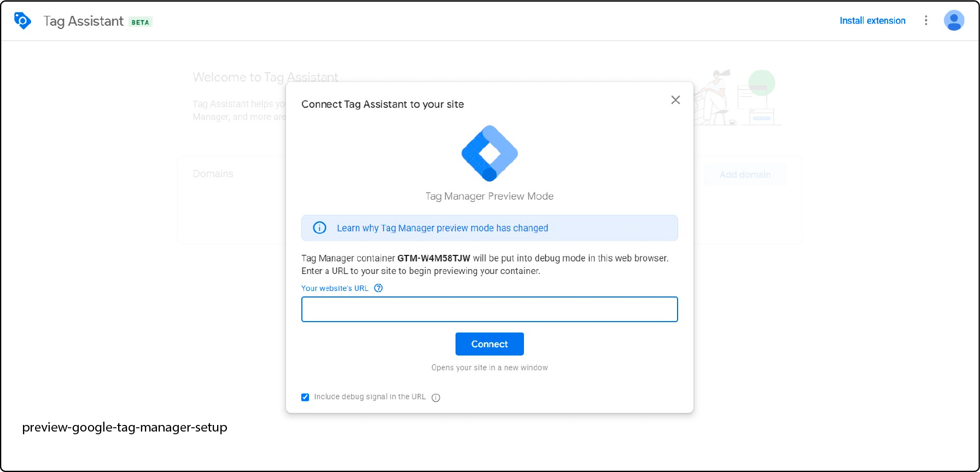Open the user account avatar

tap(954, 20)
